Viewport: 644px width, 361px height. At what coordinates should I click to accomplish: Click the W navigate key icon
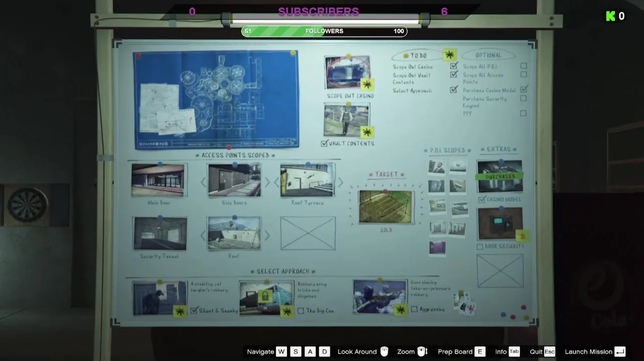coord(281,351)
